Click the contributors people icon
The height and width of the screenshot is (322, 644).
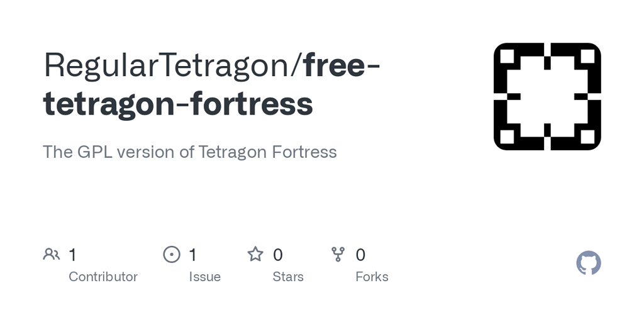click(x=52, y=254)
